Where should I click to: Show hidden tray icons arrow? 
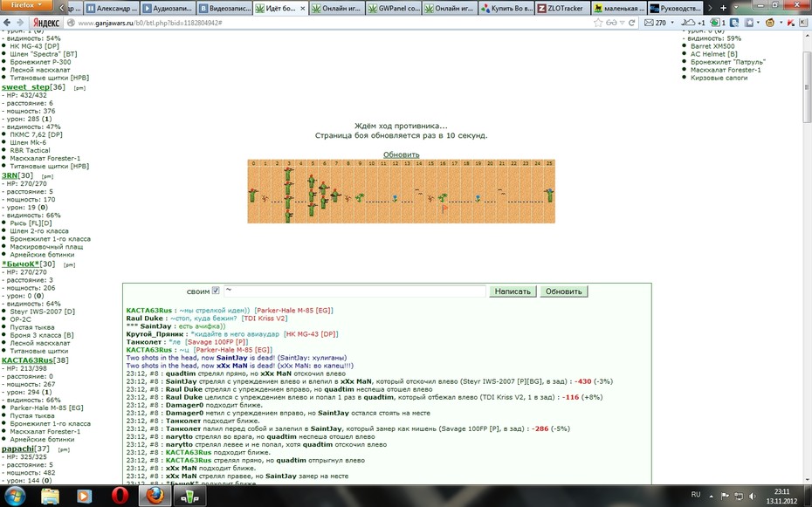click(711, 497)
